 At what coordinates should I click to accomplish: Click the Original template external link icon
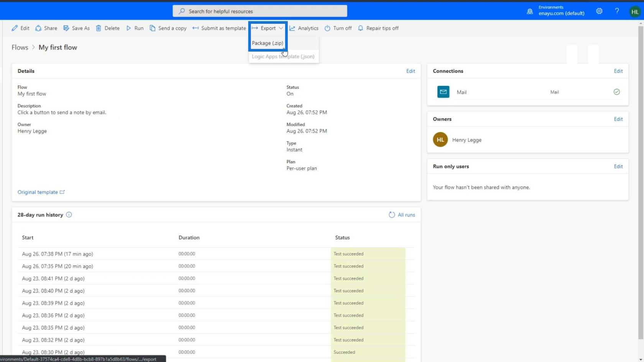click(62, 192)
